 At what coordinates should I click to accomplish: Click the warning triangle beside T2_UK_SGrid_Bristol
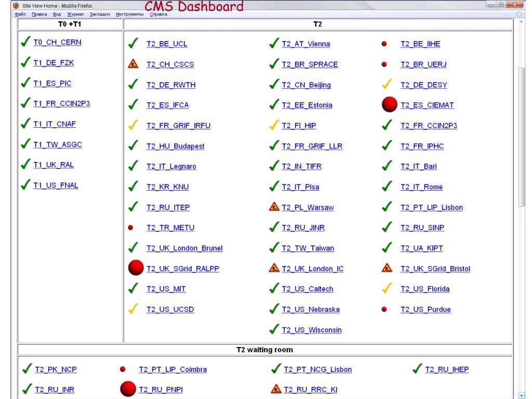[x=387, y=268]
